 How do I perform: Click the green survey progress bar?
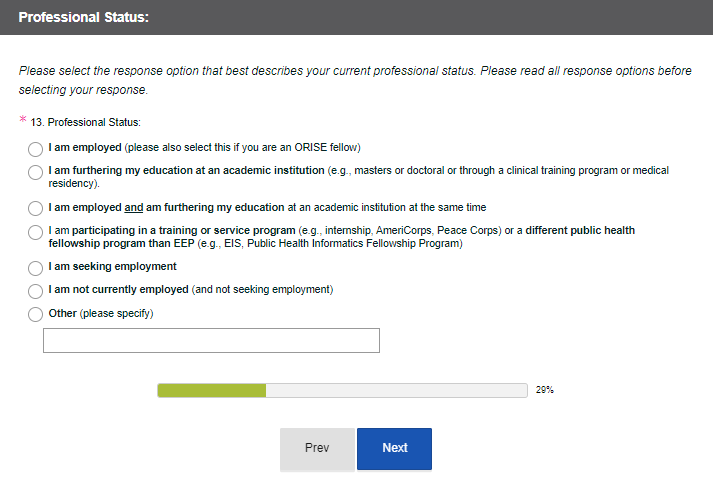(212, 390)
